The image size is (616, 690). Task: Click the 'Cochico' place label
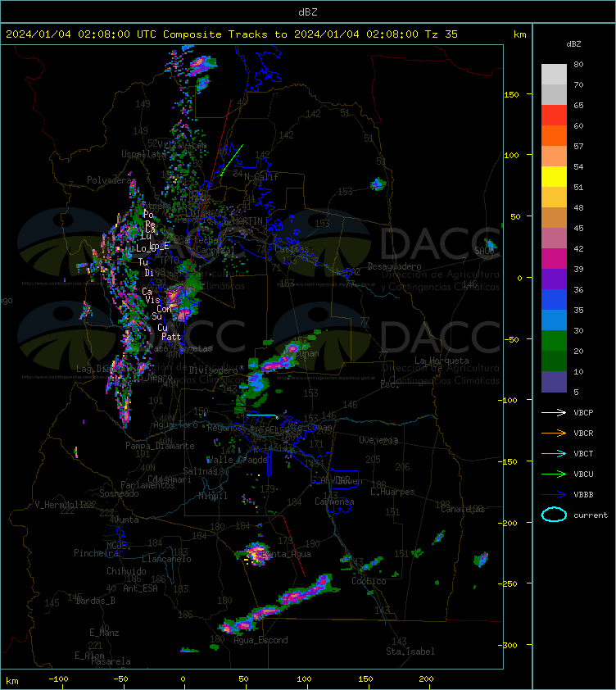pyautogui.click(x=369, y=581)
